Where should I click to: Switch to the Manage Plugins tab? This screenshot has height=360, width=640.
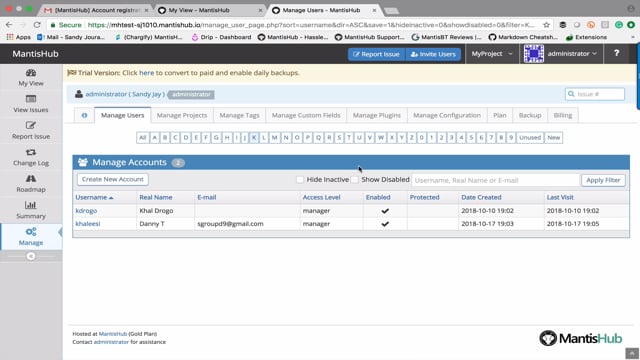(x=377, y=115)
